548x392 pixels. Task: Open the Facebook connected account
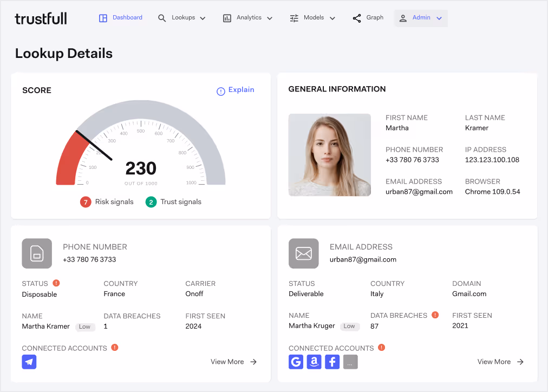pyautogui.click(x=332, y=362)
